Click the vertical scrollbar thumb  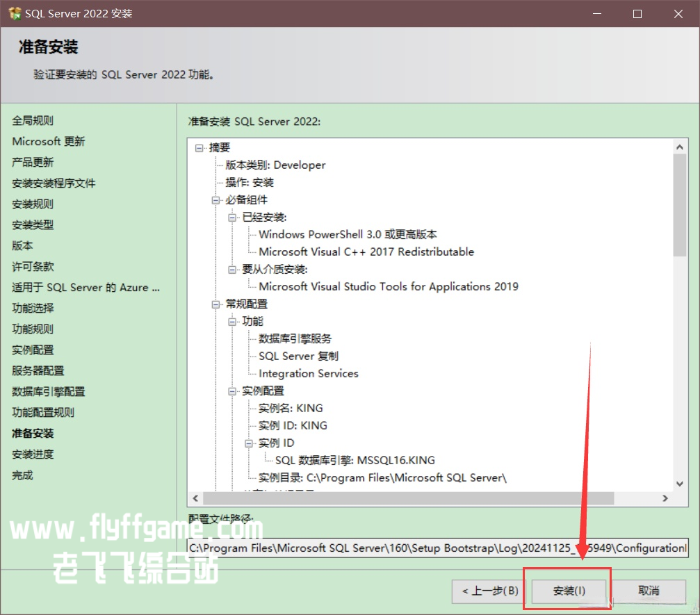(x=679, y=205)
